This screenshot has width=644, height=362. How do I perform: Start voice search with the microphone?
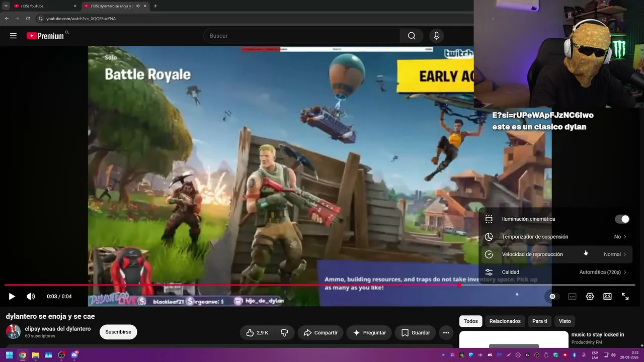coord(436,36)
